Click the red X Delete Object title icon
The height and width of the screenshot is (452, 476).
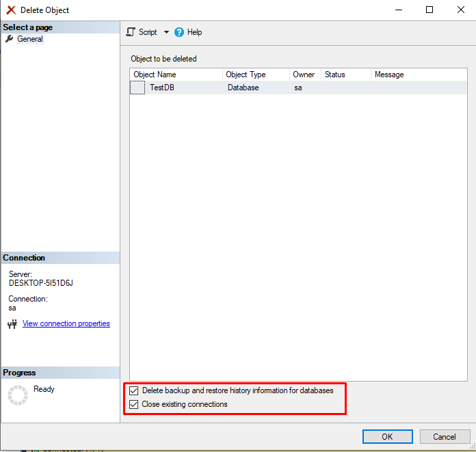11,10
